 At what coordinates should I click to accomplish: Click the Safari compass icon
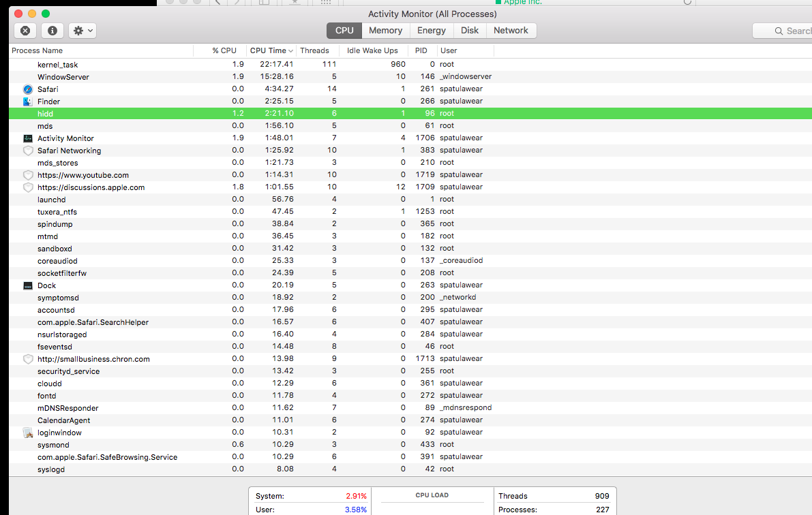pos(28,89)
